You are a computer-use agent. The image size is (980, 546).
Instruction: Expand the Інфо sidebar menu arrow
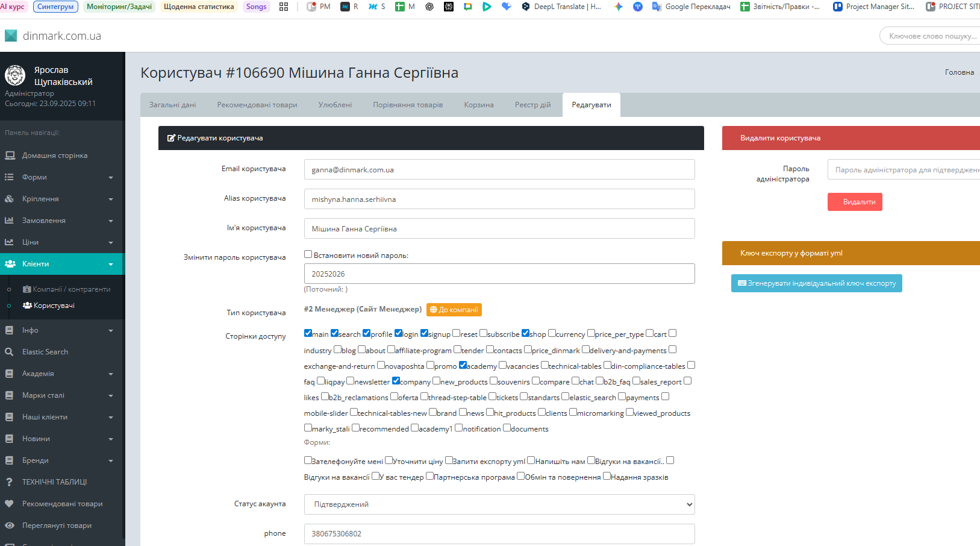point(111,331)
